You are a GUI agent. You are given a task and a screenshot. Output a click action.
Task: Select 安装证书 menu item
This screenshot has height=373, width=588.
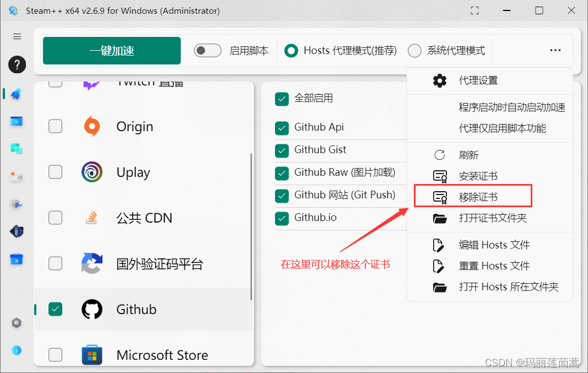(x=490, y=176)
